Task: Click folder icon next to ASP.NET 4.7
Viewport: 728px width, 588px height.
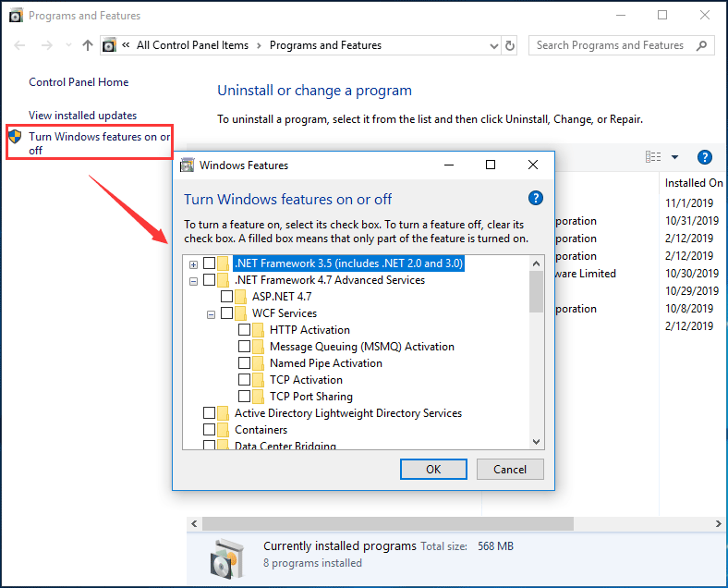Action: click(240, 297)
